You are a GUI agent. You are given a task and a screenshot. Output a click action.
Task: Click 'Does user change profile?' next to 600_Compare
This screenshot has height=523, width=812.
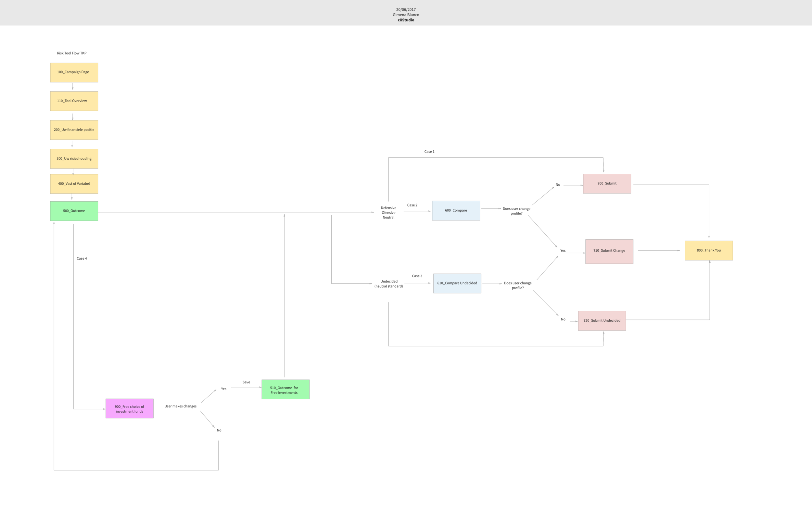(x=516, y=211)
